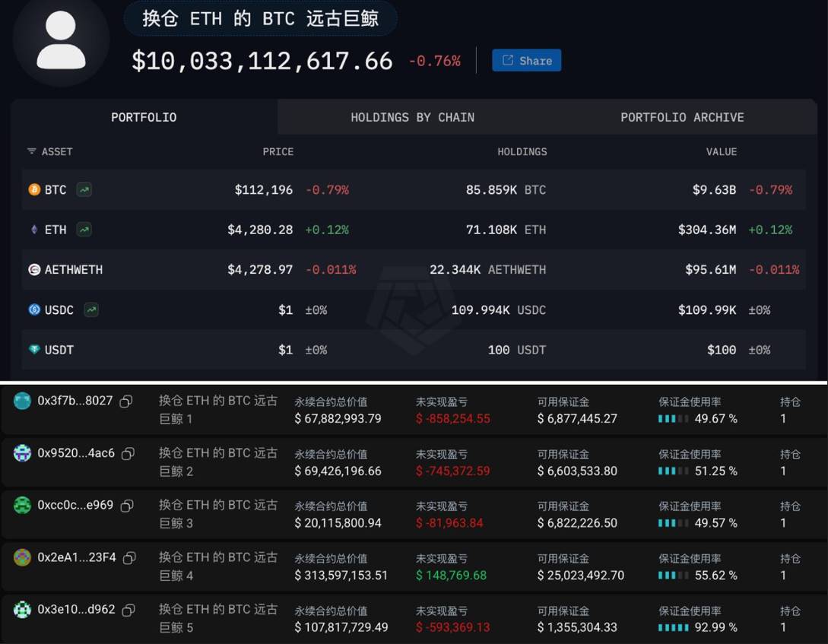828x644 pixels.
Task: Open the filter icon beside the ASSET header
Action: pyautogui.click(x=30, y=151)
